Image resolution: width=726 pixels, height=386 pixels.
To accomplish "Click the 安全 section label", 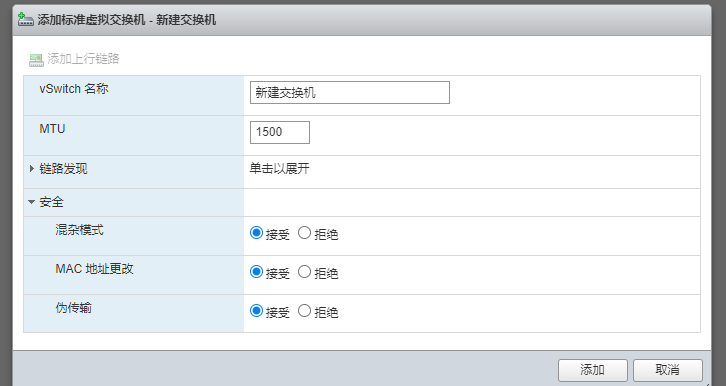I will click(51, 202).
